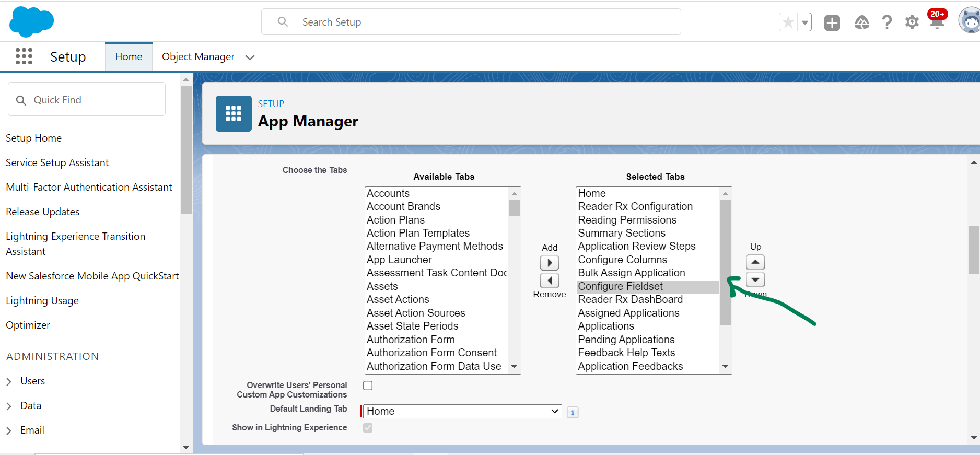Screen dimensions: 980x455
Task: Click the Add arrow button
Action: (549, 263)
